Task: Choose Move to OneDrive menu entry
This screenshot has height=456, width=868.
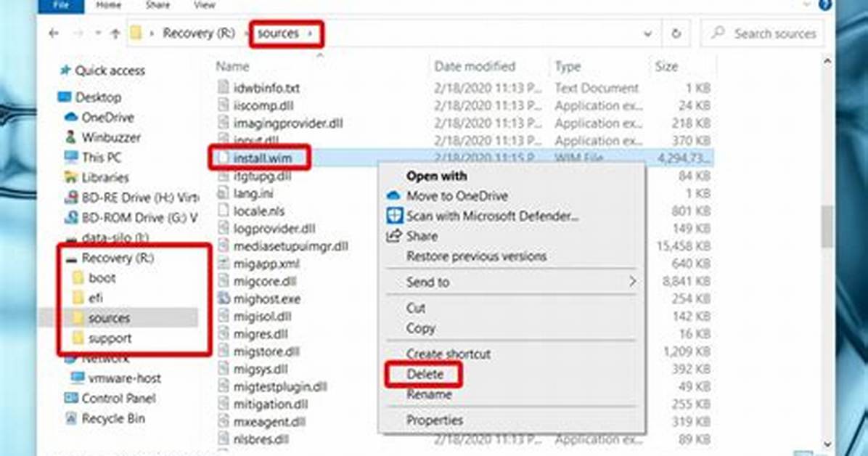Action: point(456,195)
